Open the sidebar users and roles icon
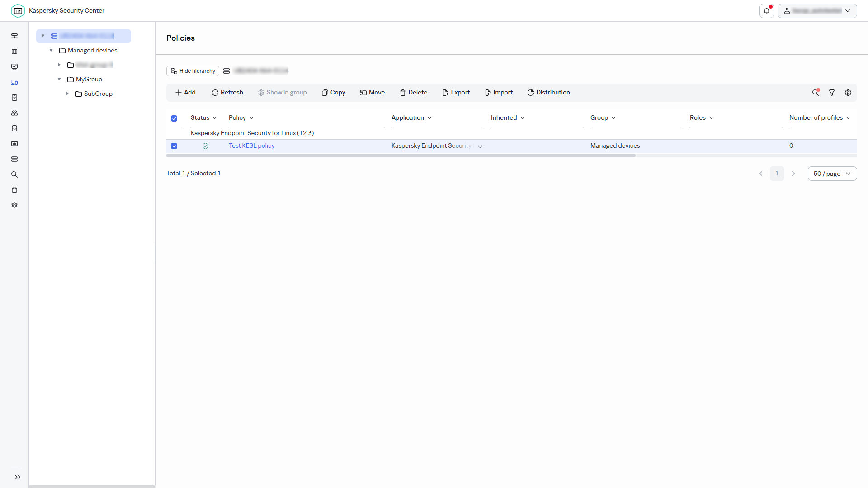The width and height of the screenshot is (868, 488). (14, 113)
